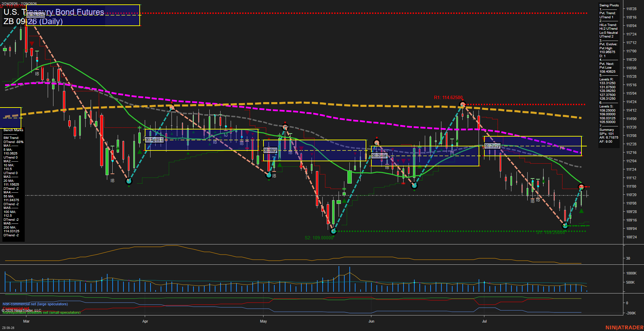Screen dimensions: 644x331
Task: Click the AR: 6.71875 summary line
Action: pyautogui.click(x=609, y=138)
